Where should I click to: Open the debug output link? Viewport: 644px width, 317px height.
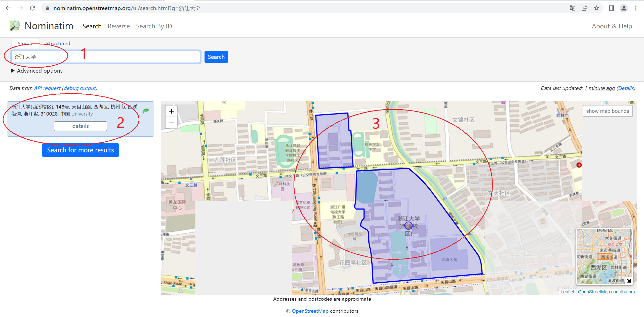pos(80,88)
